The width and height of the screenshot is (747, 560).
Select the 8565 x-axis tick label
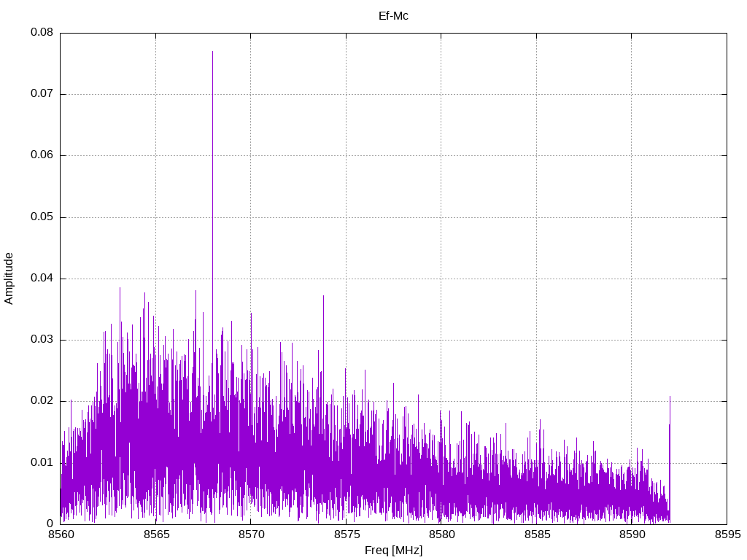(x=155, y=536)
